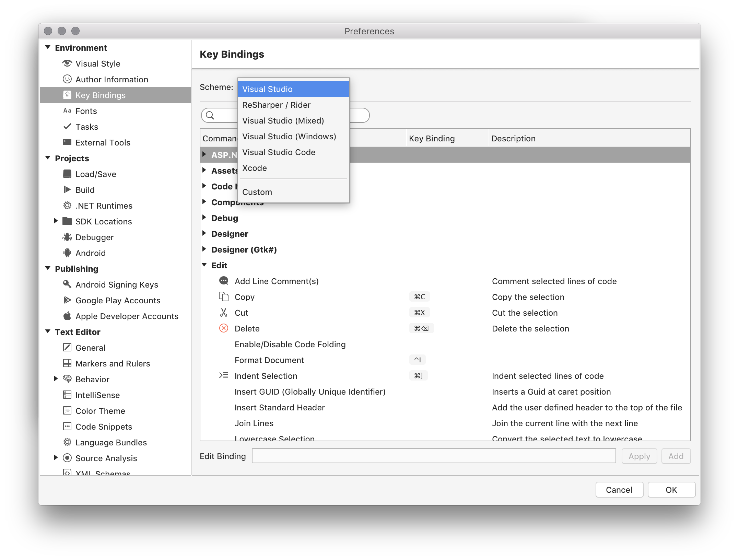Click the Build play icon
The image size is (739, 560).
67,190
